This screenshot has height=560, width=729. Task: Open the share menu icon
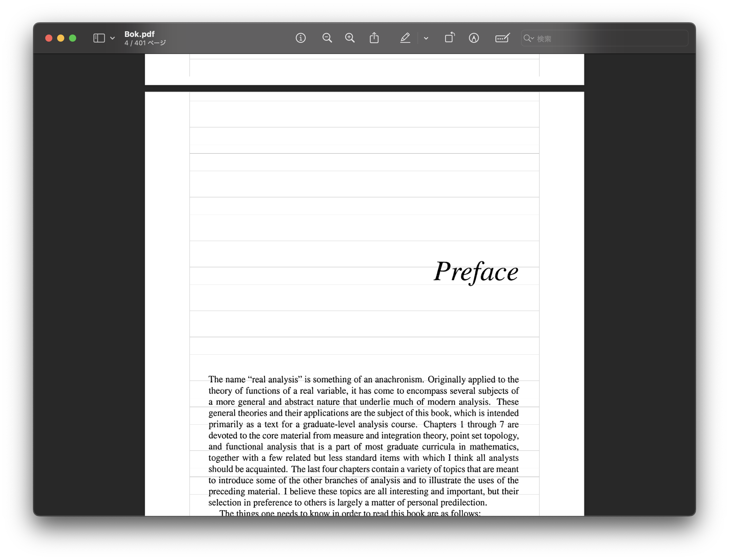click(x=374, y=38)
